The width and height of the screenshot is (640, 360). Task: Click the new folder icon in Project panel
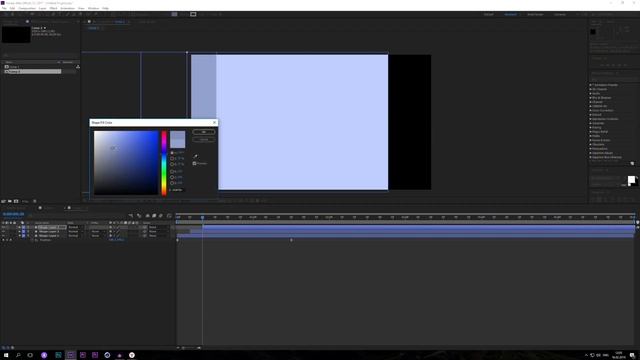(10, 201)
